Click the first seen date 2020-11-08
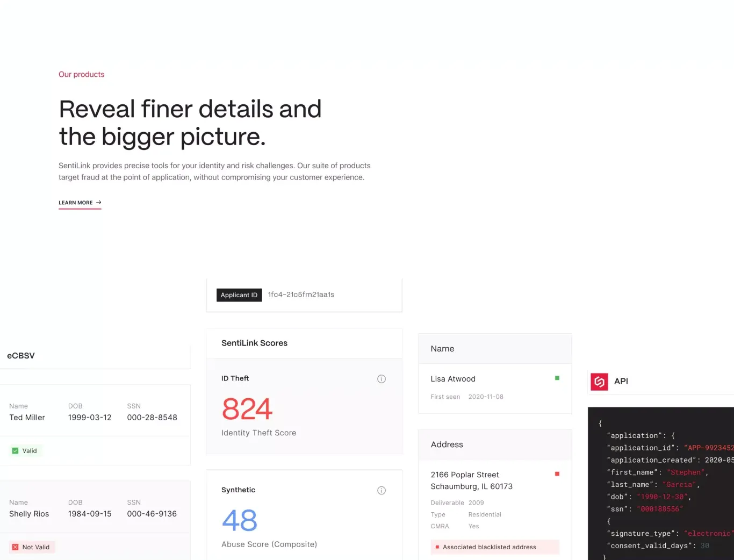 tap(486, 397)
